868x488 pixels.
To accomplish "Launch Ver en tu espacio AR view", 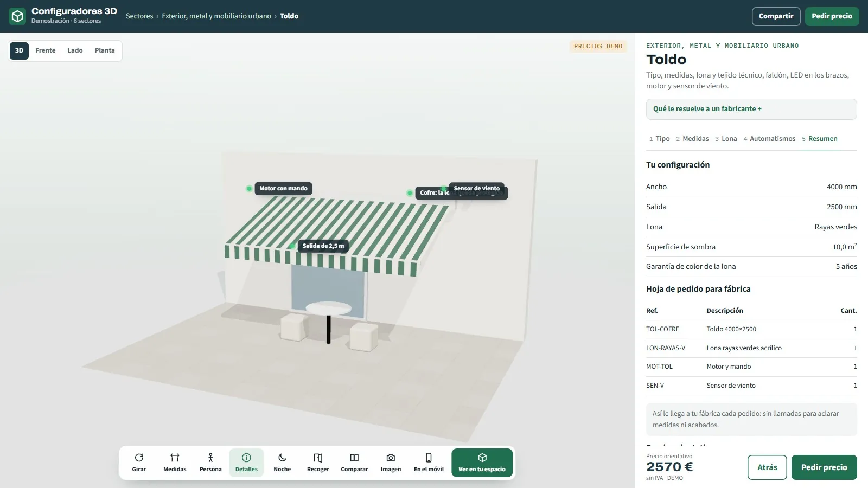I will coord(482,463).
